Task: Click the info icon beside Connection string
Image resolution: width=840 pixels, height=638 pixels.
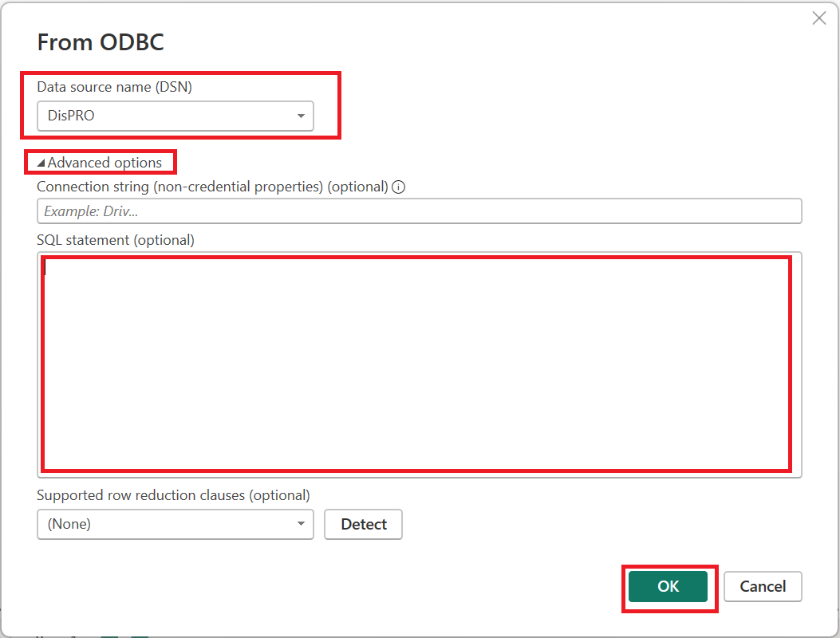Action: coord(397,187)
